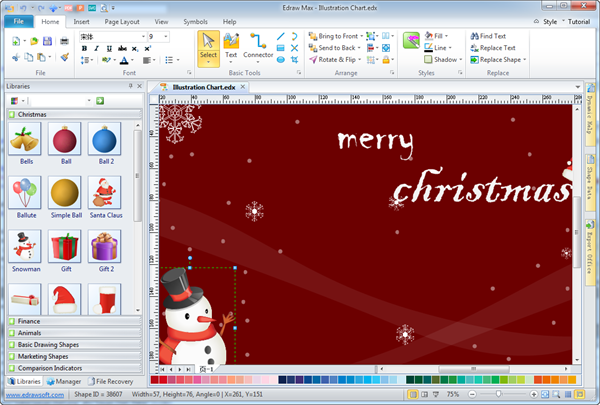The height and width of the screenshot is (405, 600).
Task: Expand the Marketing Shapes library section
Action: [74, 356]
